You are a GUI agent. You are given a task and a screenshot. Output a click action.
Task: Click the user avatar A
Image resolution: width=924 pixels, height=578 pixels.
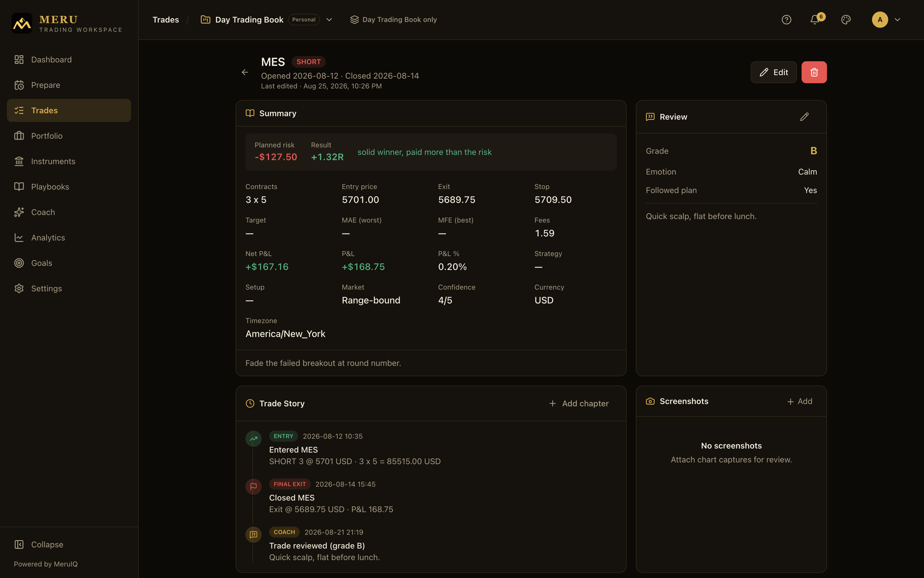(x=880, y=19)
